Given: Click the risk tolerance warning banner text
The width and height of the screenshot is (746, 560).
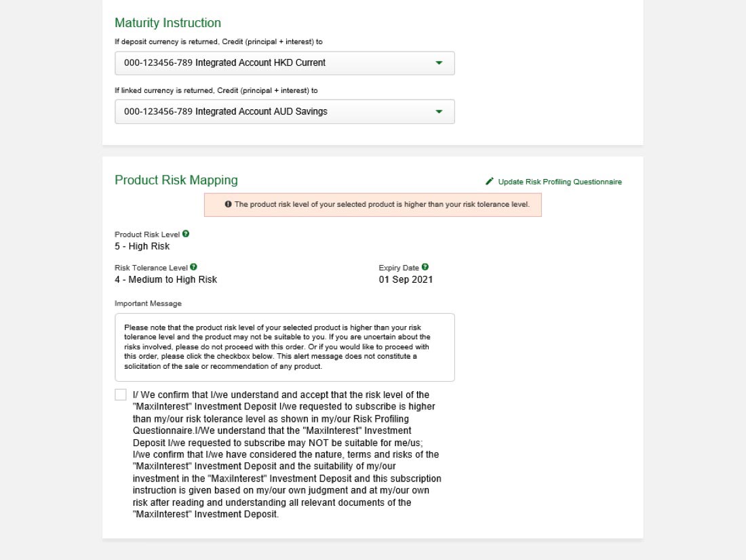Looking at the screenshot, I should (x=381, y=204).
